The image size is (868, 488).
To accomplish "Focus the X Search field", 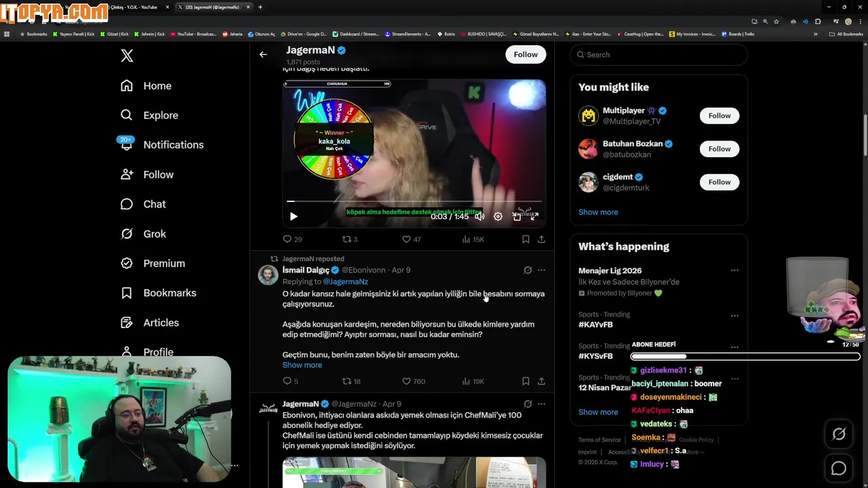I will (x=658, y=54).
